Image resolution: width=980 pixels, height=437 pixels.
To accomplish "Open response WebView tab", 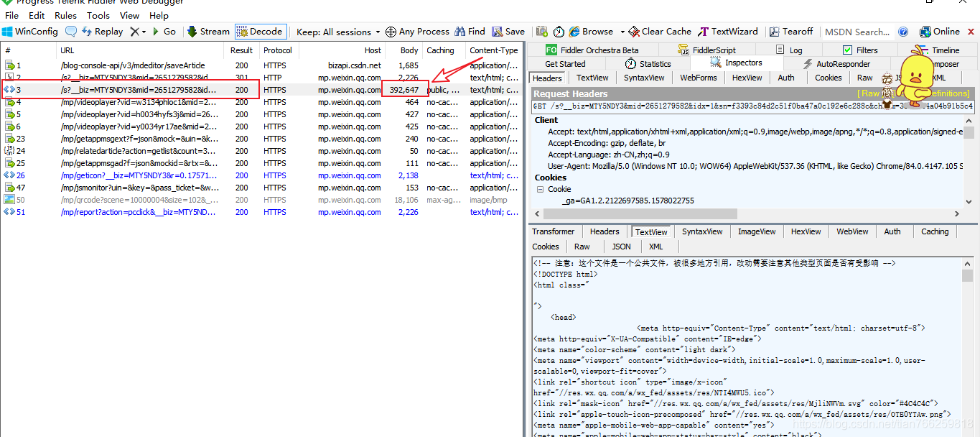I will pyautogui.click(x=852, y=231).
